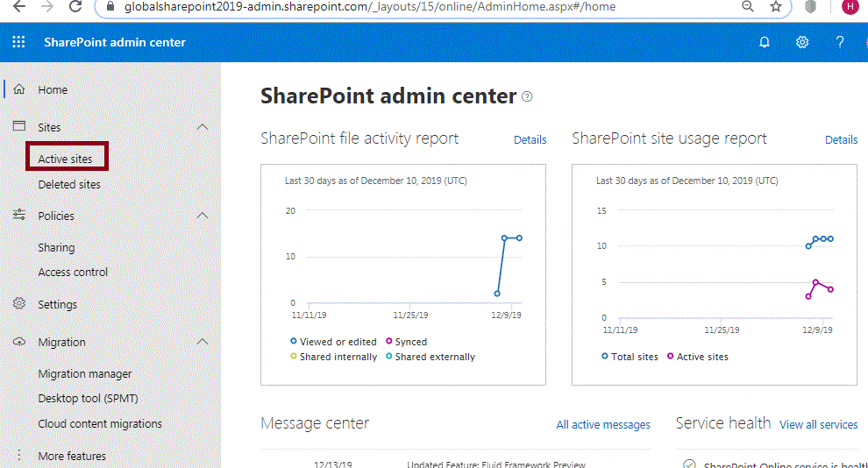Click the zoom magnifier in address bar
The height and width of the screenshot is (468, 868).
(x=747, y=7)
